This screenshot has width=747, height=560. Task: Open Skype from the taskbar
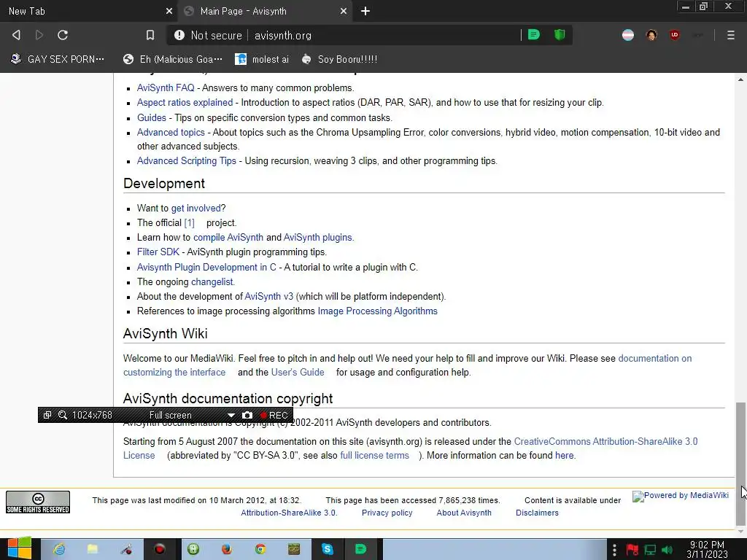click(x=328, y=550)
